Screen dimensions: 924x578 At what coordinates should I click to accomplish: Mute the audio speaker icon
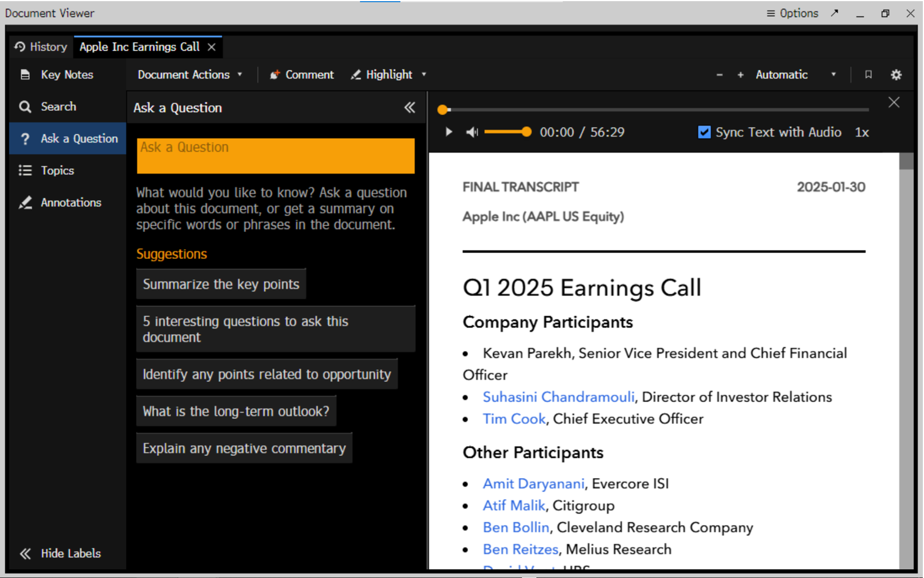coord(472,132)
